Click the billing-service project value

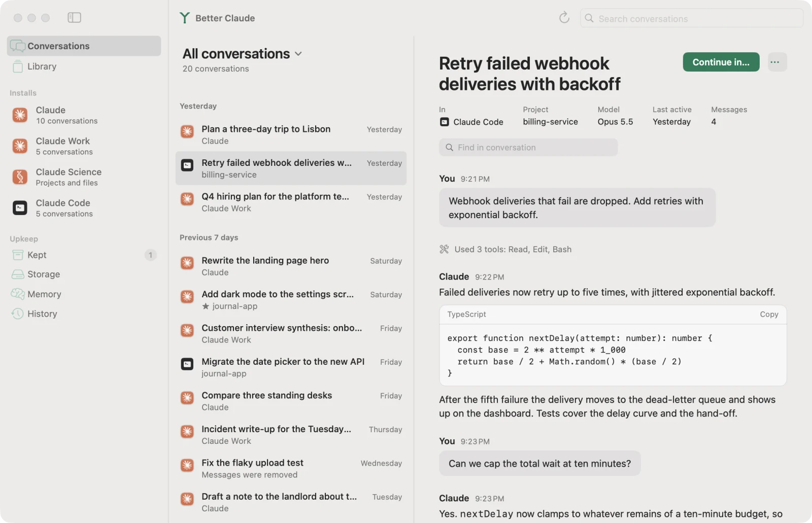coord(550,122)
